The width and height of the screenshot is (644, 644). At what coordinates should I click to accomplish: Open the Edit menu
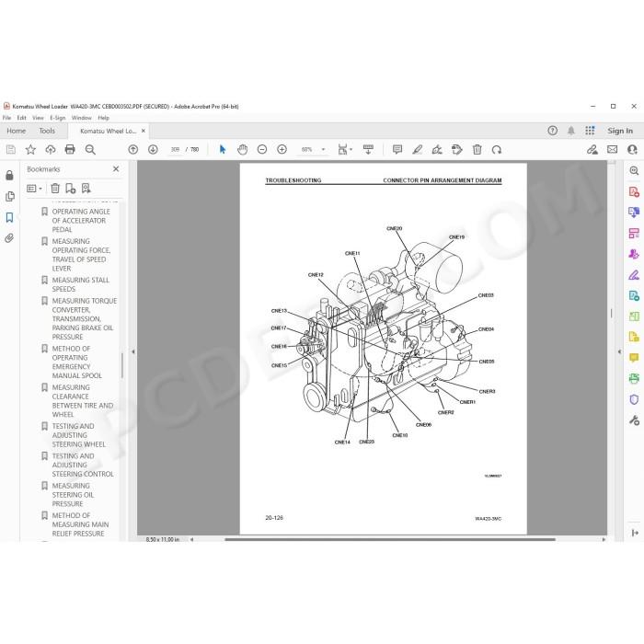pyautogui.click(x=21, y=118)
